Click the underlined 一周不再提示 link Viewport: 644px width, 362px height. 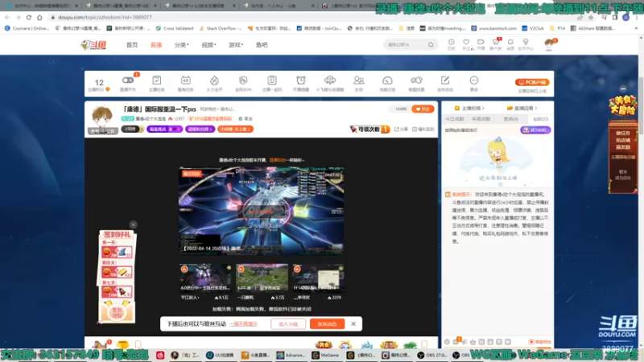pyautogui.click(x=244, y=324)
